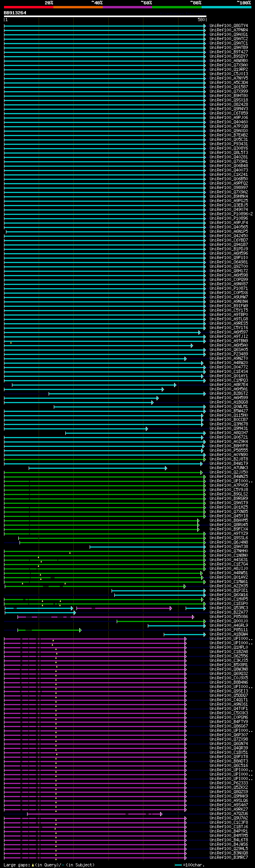Select label UniRef100_Q1HPL0
255x868 pixels.
click(229, 648)
